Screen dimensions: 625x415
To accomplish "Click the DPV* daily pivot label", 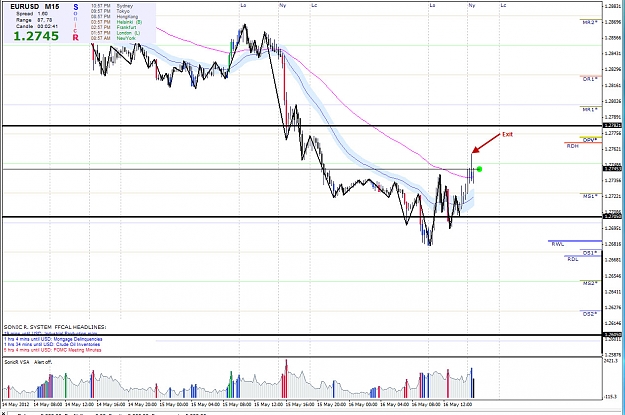I will pyautogui.click(x=590, y=140).
